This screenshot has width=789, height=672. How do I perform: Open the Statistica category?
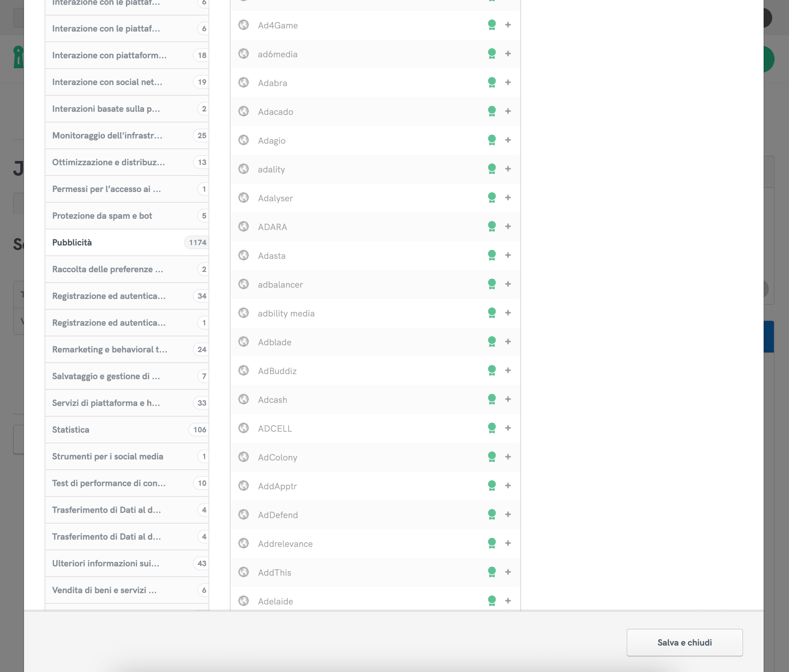pyautogui.click(x=71, y=430)
